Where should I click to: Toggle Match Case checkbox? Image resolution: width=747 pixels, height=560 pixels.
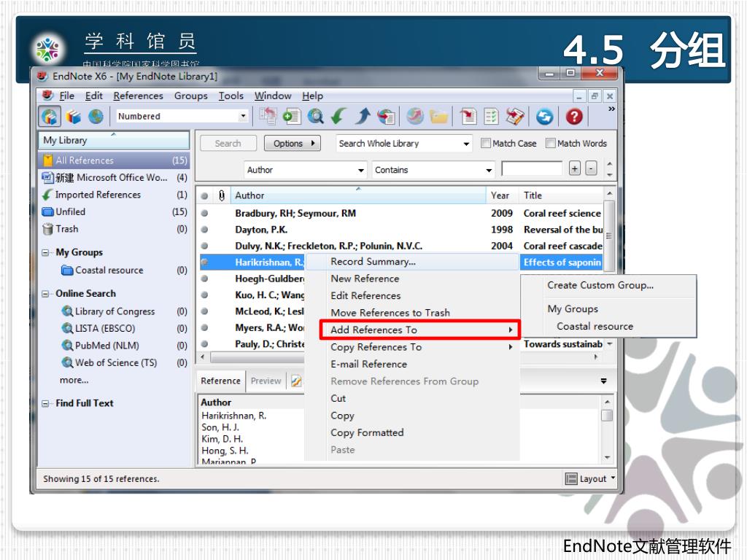(x=485, y=144)
